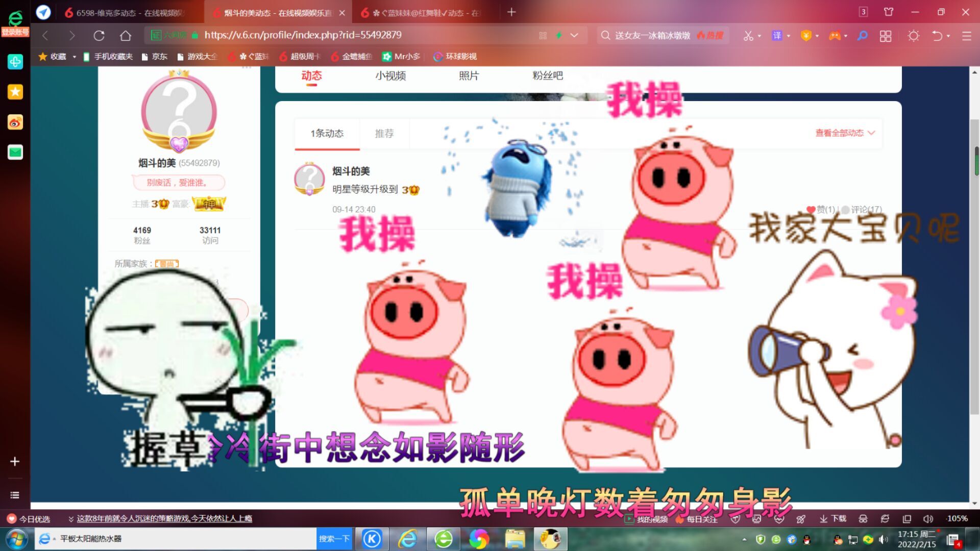Open a new browser tab
Image resolution: width=980 pixels, height=551 pixels.
[x=511, y=12]
